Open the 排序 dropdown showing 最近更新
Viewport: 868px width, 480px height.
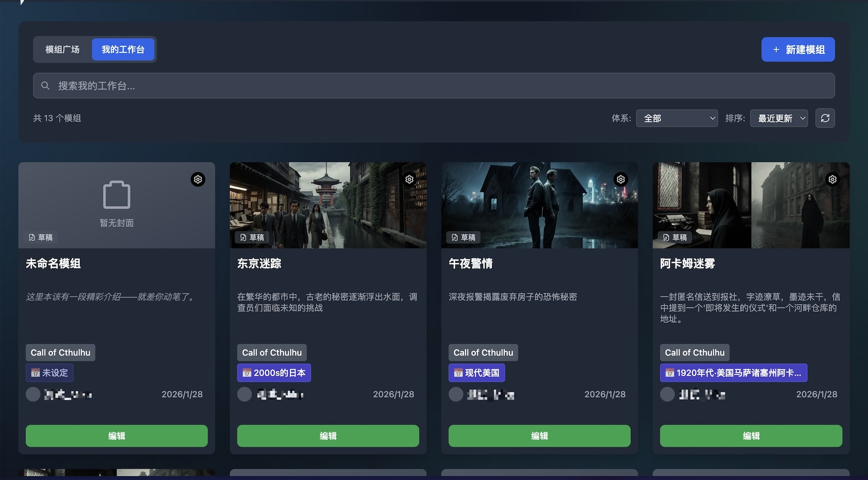(779, 118)
